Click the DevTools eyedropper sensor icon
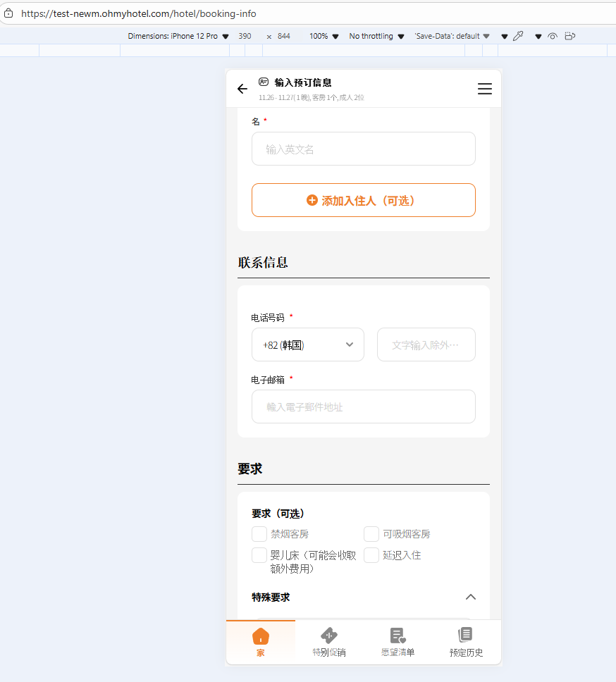The height and width of the screenshot is (682, 616). click(518, 36)
